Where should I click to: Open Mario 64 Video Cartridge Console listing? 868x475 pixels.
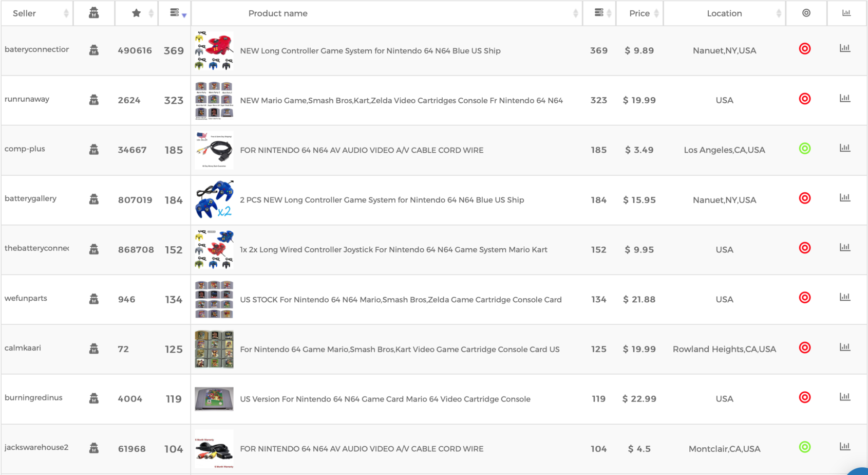pos(385,399)
